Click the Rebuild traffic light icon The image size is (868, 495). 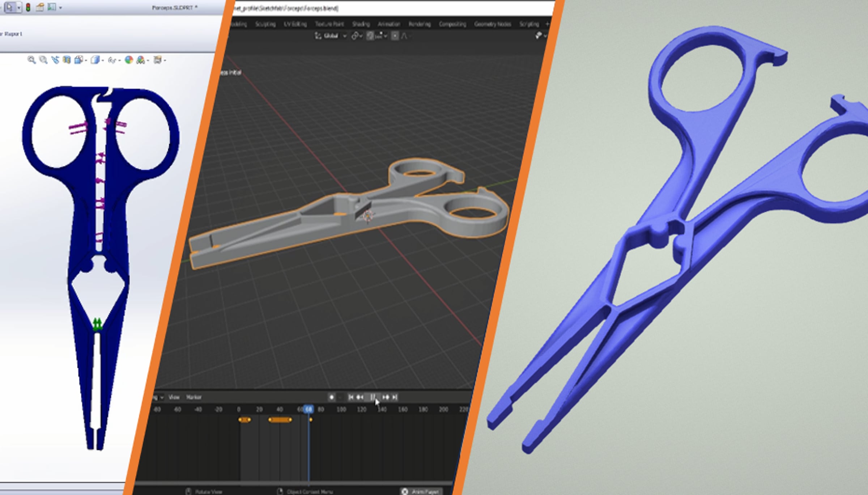tap(28, 7)
